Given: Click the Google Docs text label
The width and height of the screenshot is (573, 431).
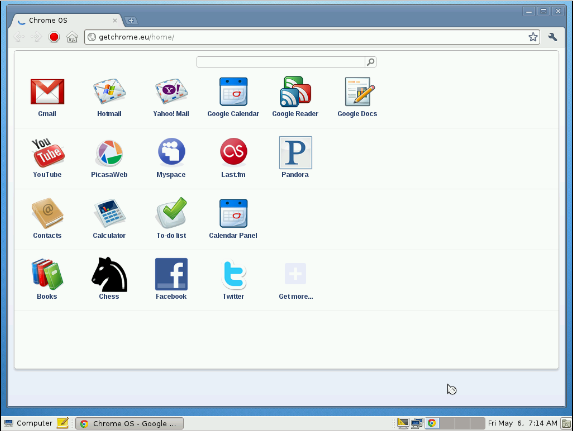Looking at the screenshot, I should coord(357,114).
